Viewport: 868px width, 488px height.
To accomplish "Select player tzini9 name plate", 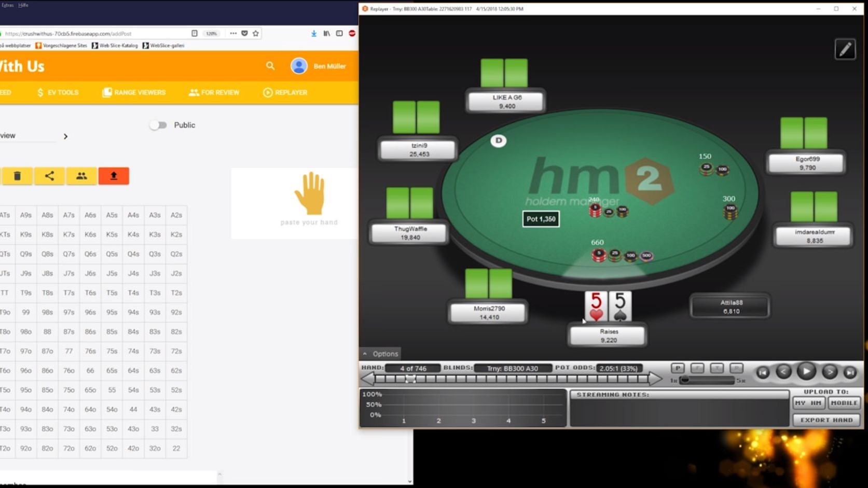I will tap(419, 149).
